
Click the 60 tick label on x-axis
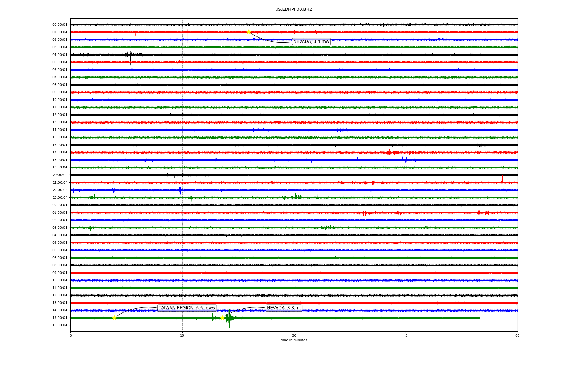(517, 335)
